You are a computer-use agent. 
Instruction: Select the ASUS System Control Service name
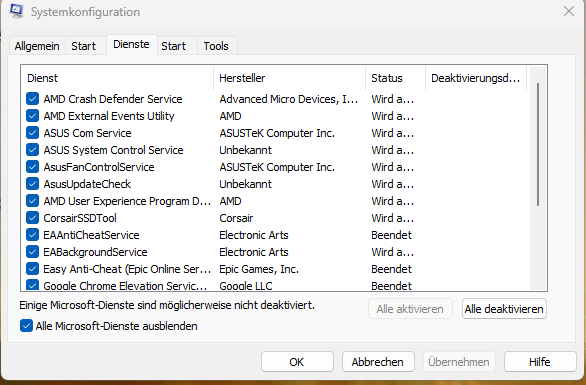pyautogui.click(x=113, y=150)
